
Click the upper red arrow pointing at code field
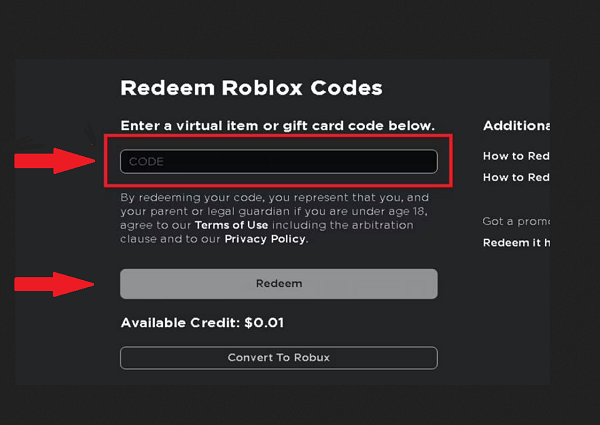point(54,161)
